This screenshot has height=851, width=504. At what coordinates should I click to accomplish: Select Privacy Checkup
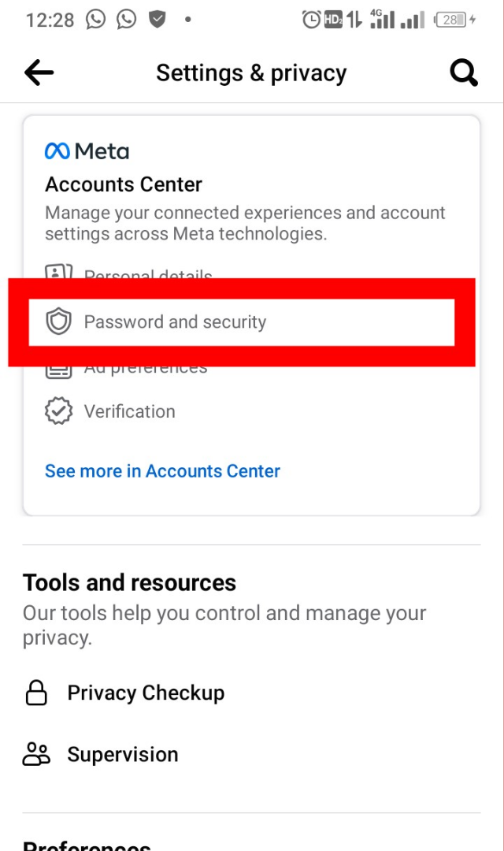146,693
